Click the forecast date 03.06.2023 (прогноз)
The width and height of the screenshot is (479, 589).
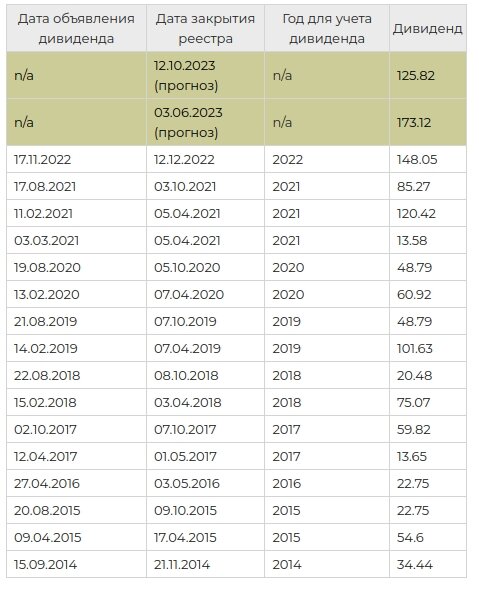[x=188, y=122]
